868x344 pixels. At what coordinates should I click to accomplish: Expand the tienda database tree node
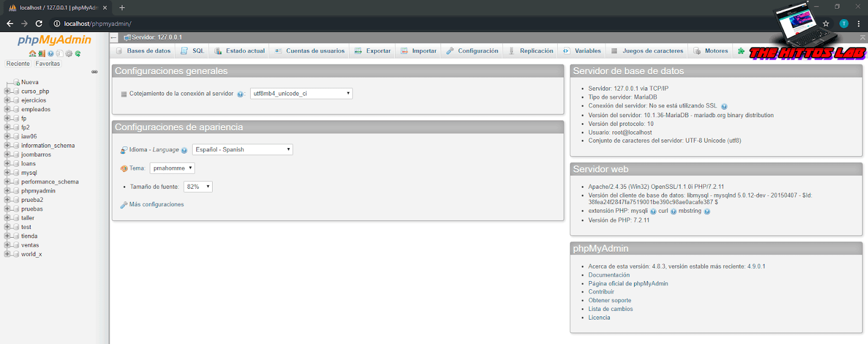[7, 236]
